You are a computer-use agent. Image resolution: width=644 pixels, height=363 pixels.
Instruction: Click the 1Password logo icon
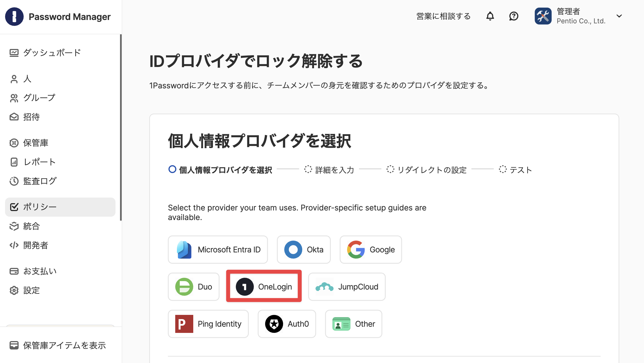(x=14, y=17)
